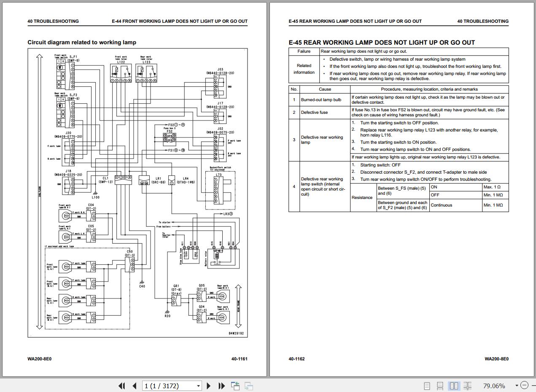536x392 pixels.
Task: Open the zoom level dropdown arrow
Action: pos(516,385)
